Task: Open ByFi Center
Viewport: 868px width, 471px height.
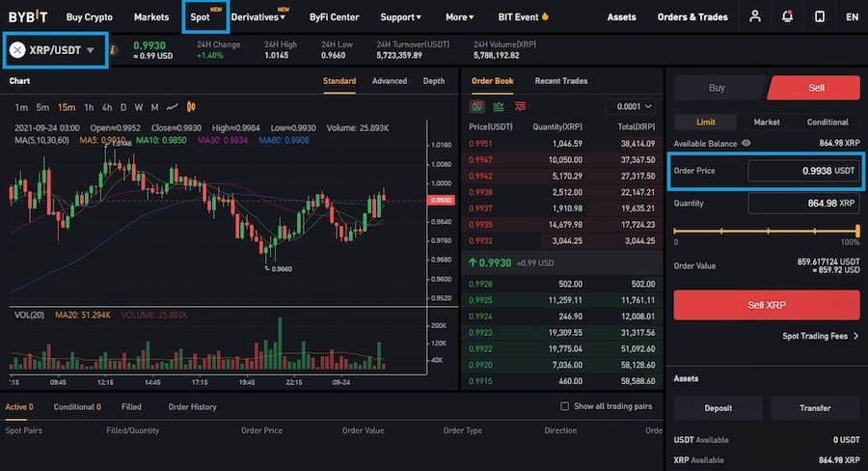Action: (334, 17)
